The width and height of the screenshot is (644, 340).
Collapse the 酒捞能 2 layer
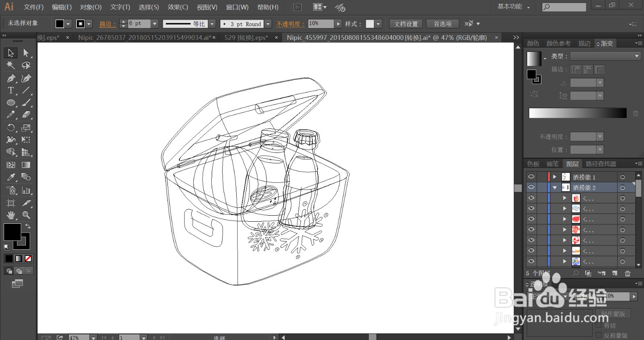pos(555,188)
